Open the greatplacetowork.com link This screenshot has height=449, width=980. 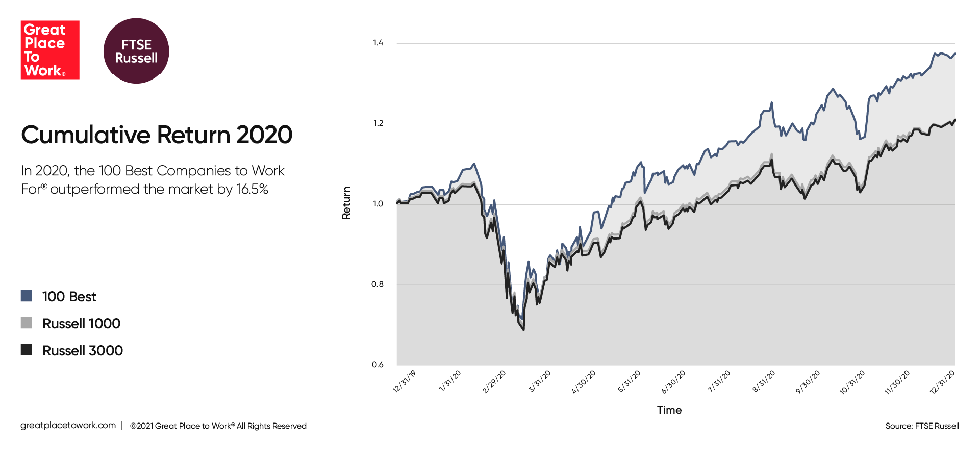coord(68,426)
